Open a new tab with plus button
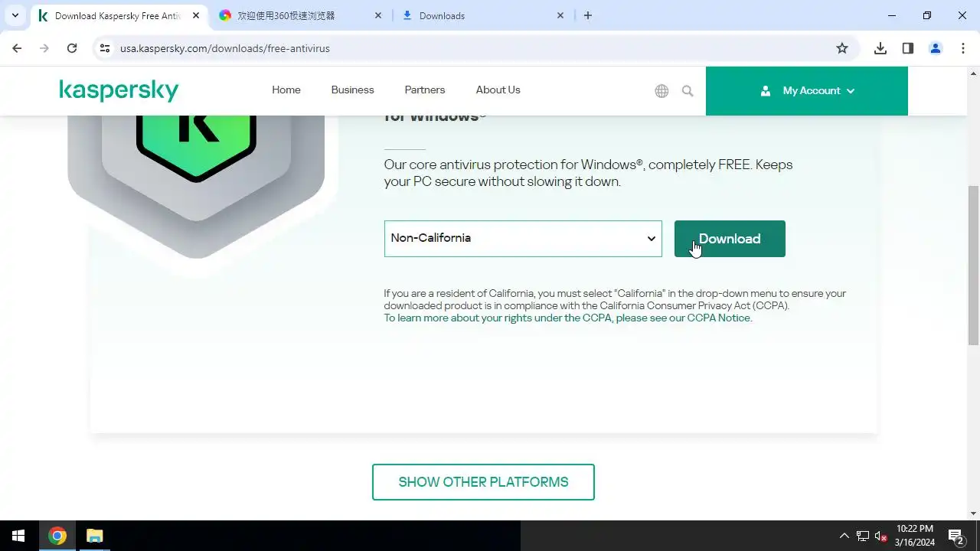 click(588, 15)
